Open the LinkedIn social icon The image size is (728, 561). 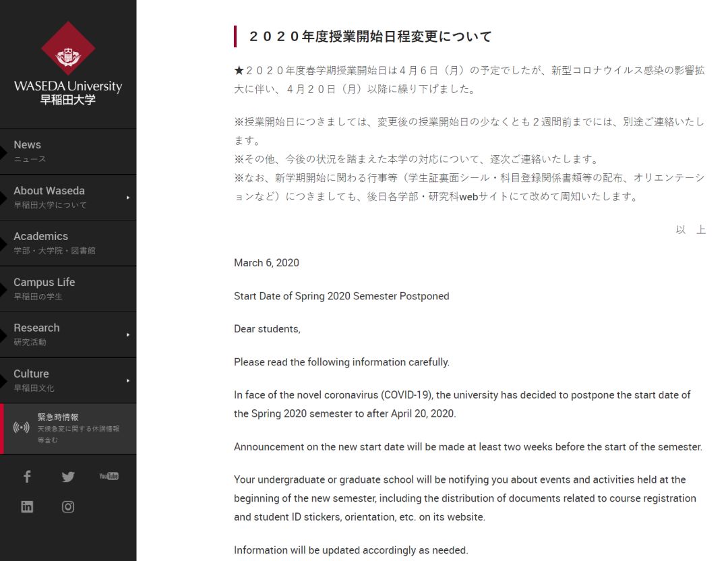point(27,506)
